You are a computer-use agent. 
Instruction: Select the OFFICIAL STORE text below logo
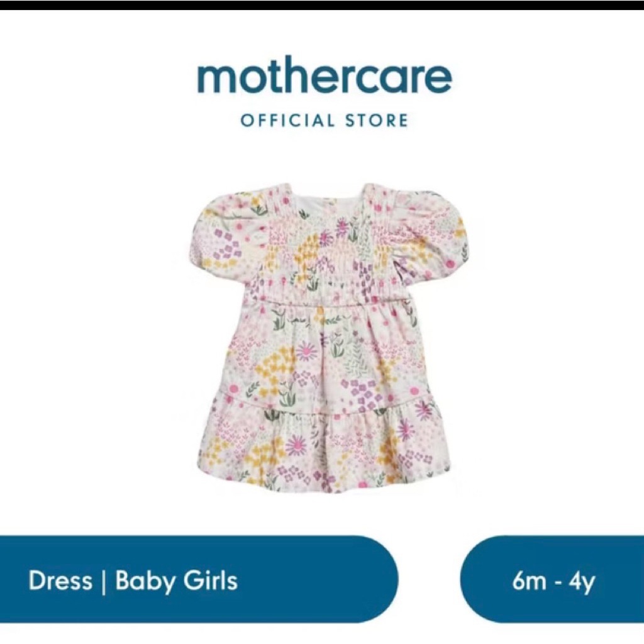(x=325, y=120)
